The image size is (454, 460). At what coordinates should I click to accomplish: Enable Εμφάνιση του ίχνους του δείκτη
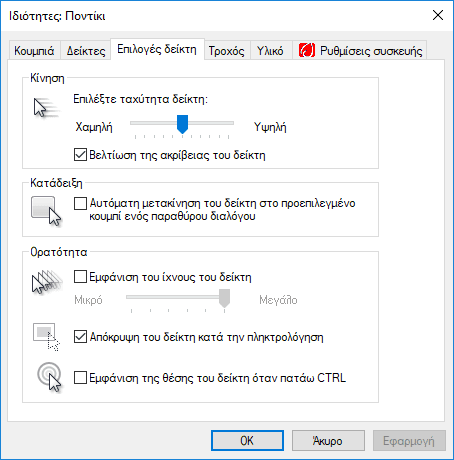(80, 277)
